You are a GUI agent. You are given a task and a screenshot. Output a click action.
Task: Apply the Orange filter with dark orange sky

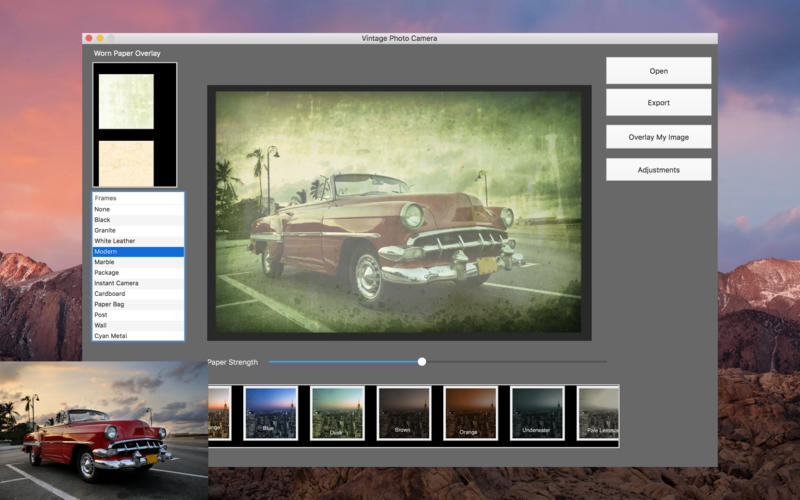470,413
